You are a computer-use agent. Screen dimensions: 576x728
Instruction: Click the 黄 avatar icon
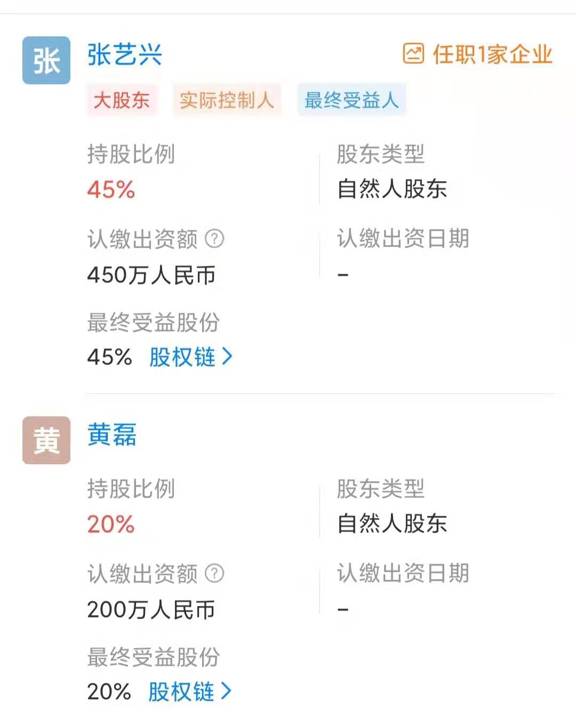tap(46, 440)
